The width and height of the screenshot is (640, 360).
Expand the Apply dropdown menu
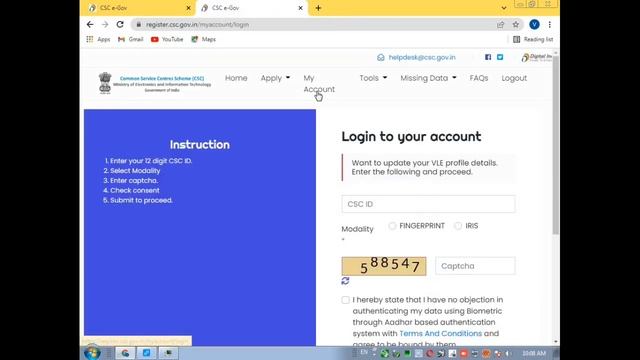point(276,78)
